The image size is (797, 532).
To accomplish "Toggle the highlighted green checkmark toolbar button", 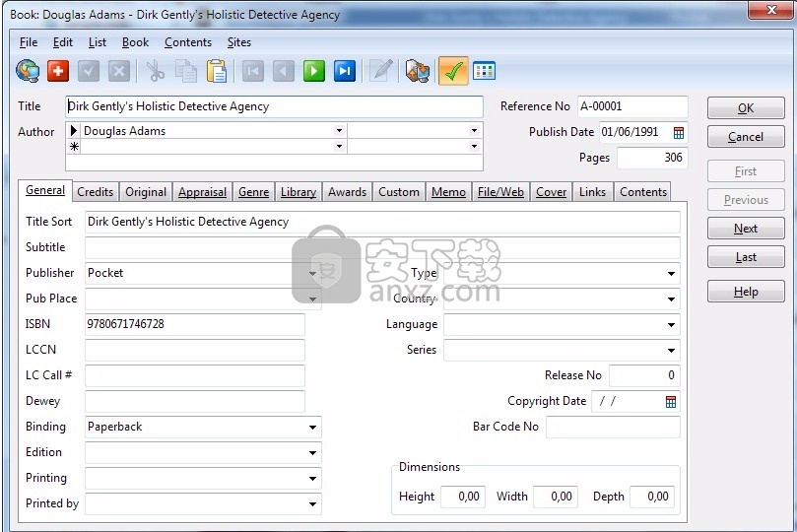I will point(453,71).
